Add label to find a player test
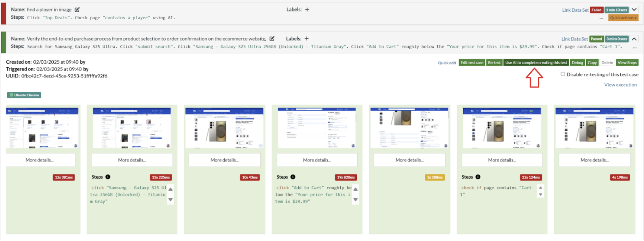 (307, 10)
